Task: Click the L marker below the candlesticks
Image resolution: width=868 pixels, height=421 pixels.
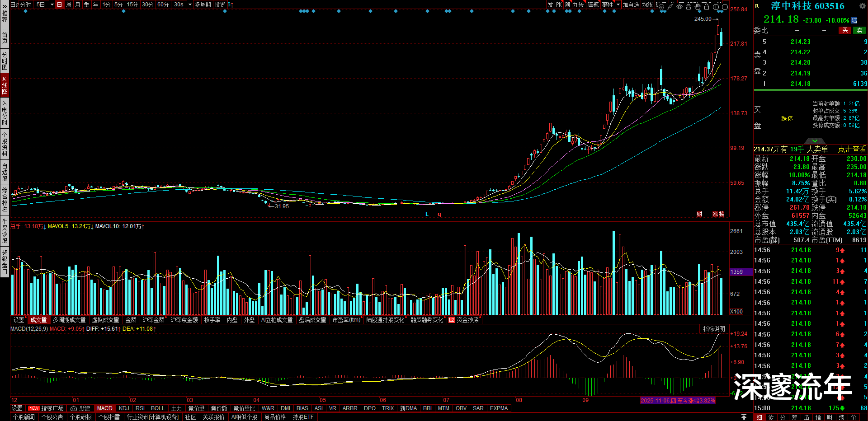Action: click(427, 214)
